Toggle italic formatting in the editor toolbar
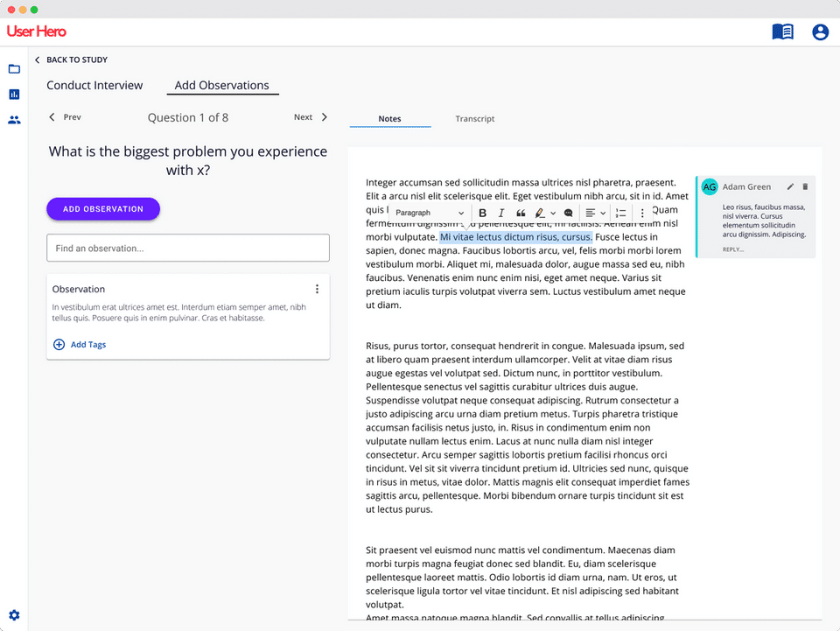 click(500, 213)
